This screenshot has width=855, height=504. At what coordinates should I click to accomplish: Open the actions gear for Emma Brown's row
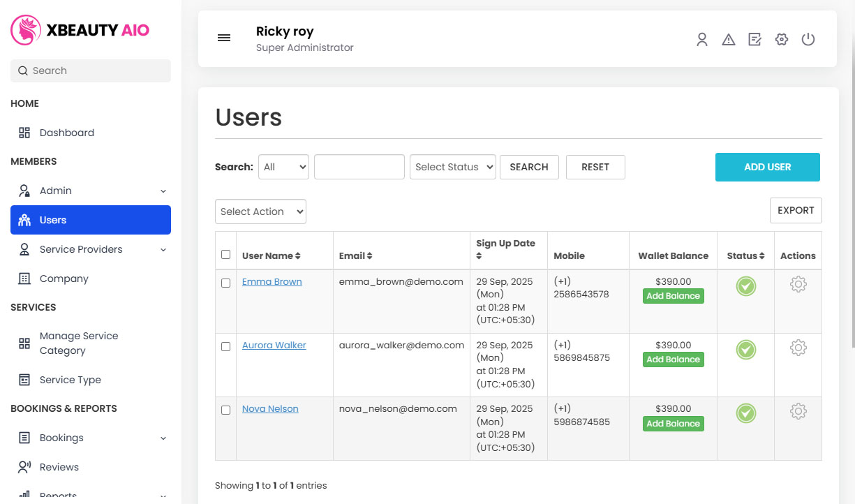pyautogui.click(x=798, y=284)
